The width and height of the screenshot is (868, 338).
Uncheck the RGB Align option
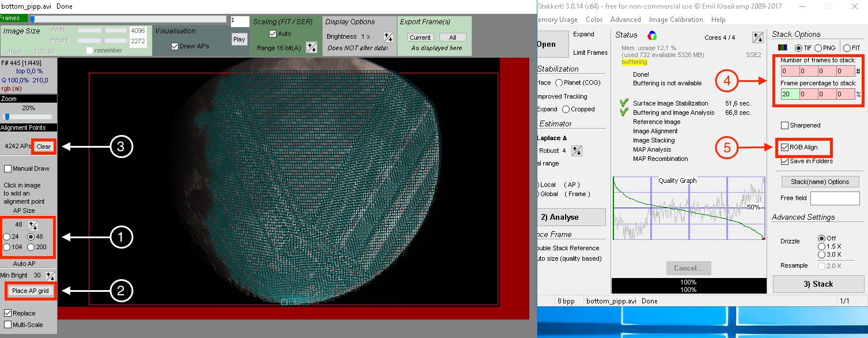(785, 148)
